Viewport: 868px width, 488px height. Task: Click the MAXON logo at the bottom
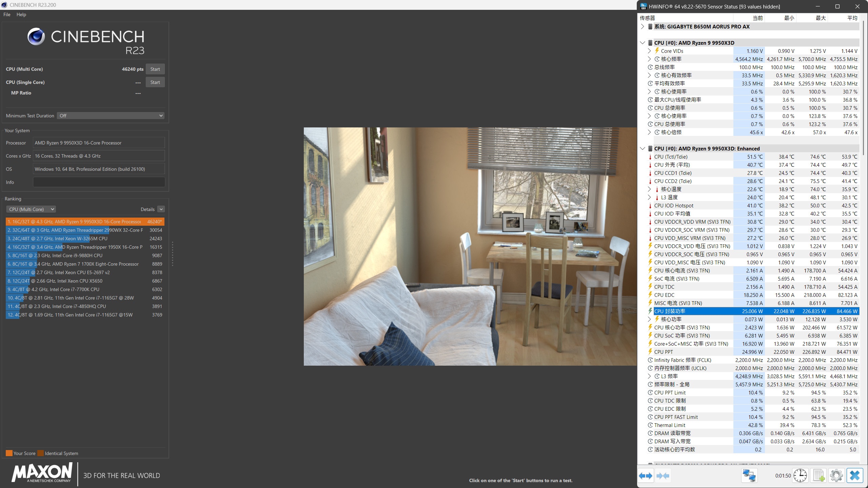point(42,473)
